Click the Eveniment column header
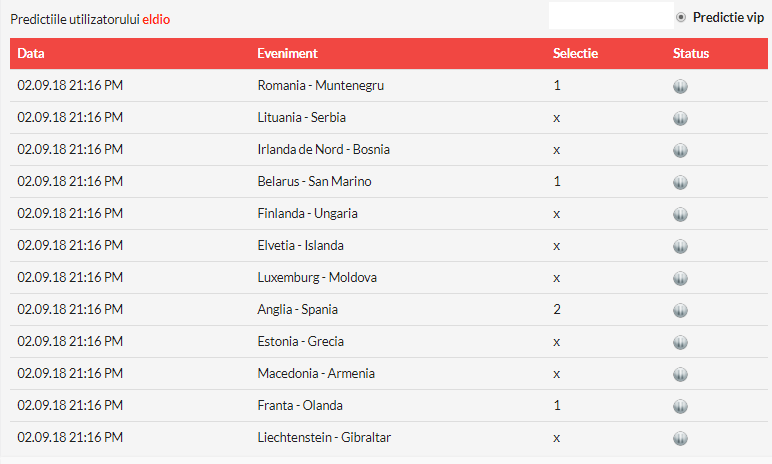Screen dimensions: 772x464 [x=287, y=53]
